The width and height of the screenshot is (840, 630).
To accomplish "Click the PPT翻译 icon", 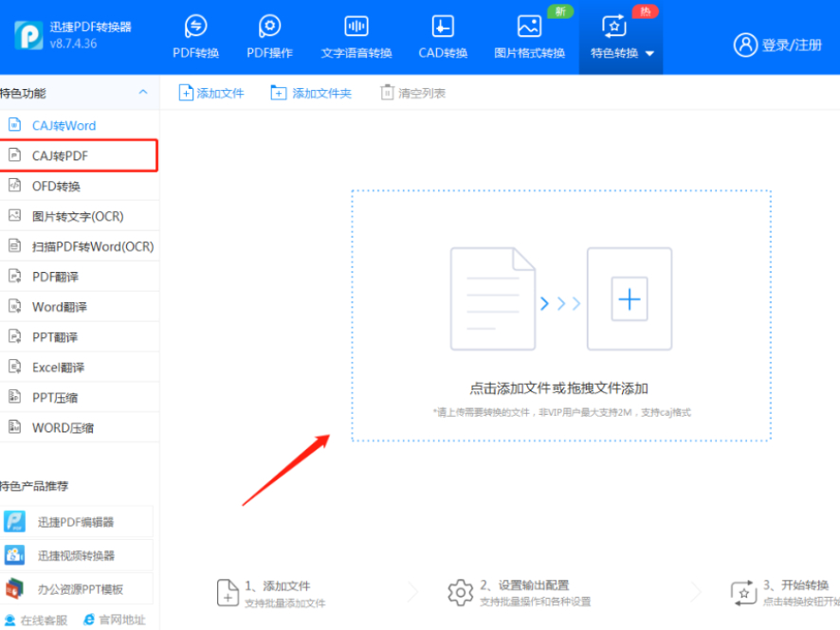I will [14, 336].
